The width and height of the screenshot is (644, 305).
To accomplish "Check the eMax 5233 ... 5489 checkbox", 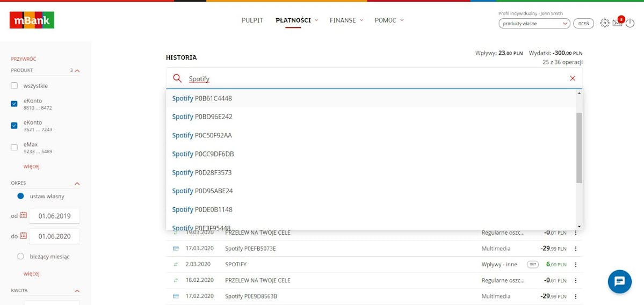I will [x=15, y=147].
